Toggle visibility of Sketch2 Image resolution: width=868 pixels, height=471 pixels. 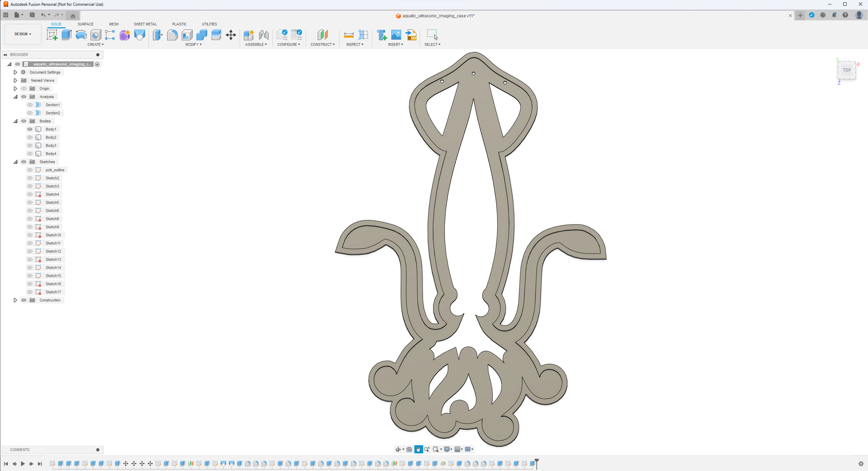point(30,178)
